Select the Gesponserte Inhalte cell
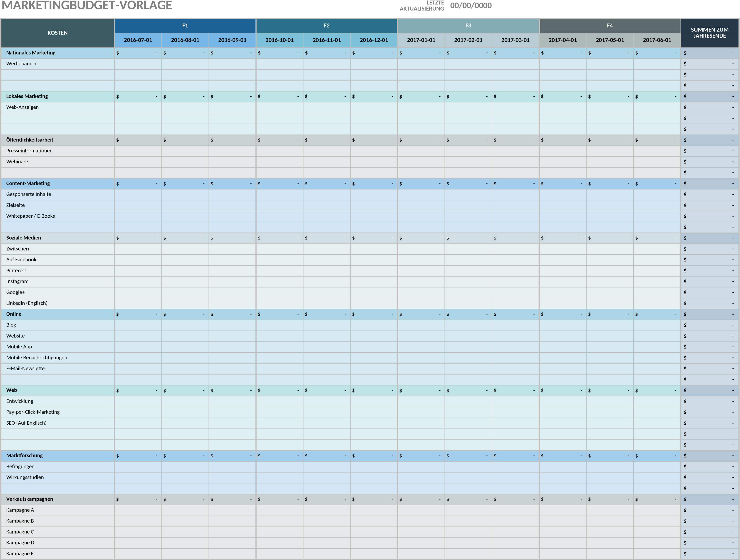740x560 pixels. (57, 194)
